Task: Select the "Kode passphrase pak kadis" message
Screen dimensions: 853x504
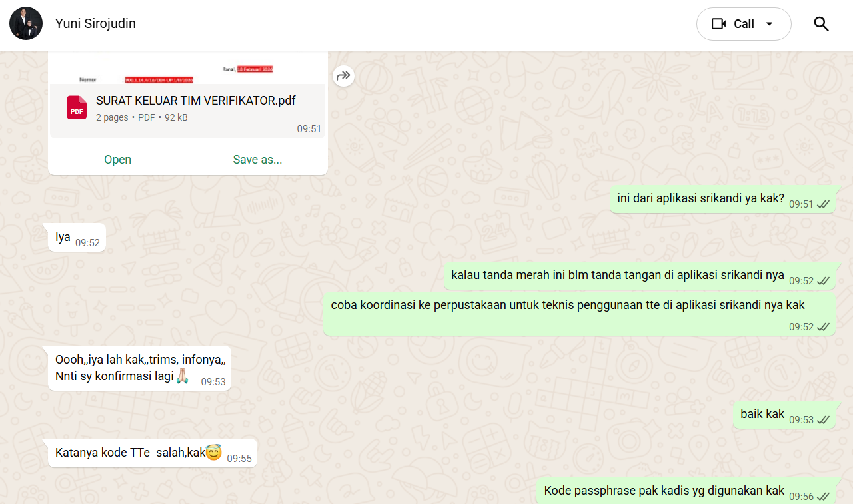Action: (x=664, y=491)
